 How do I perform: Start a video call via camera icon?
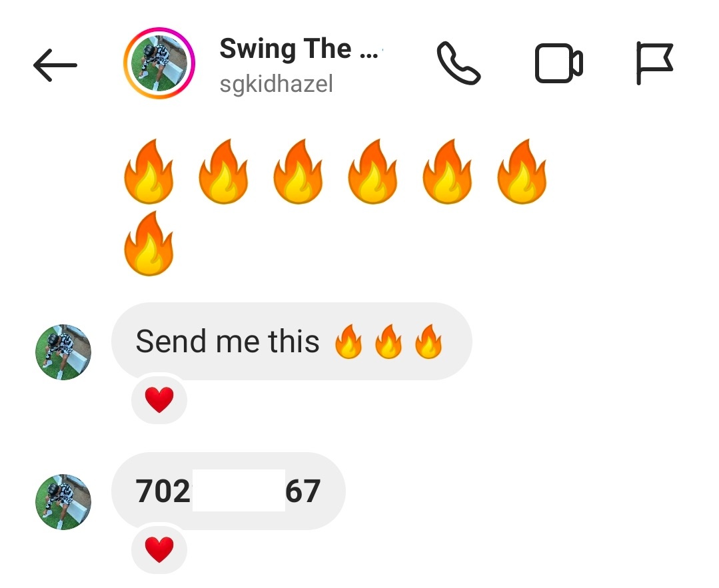558,63
